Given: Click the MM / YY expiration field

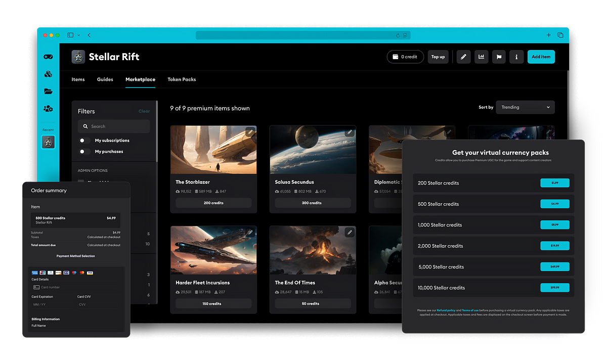Looking at the screenshot, I should point(52,305).
